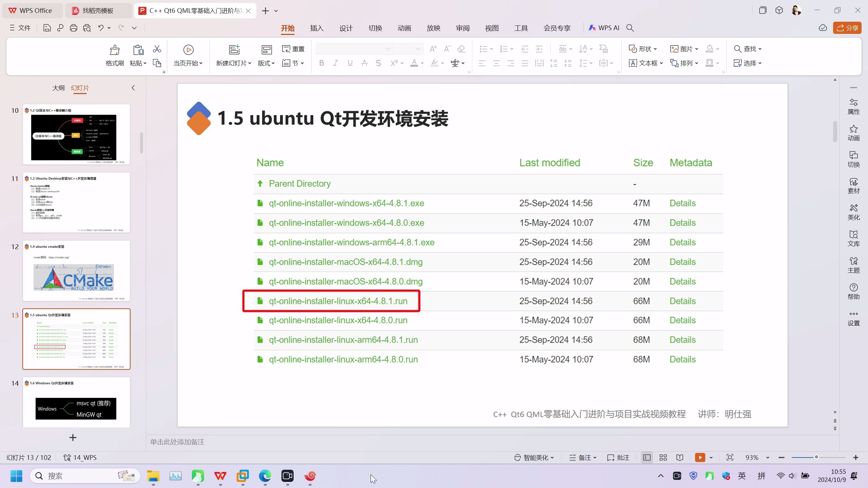This screenshot has height=488, width=868.
Task: Click the print icon
Action: [73, 28]
